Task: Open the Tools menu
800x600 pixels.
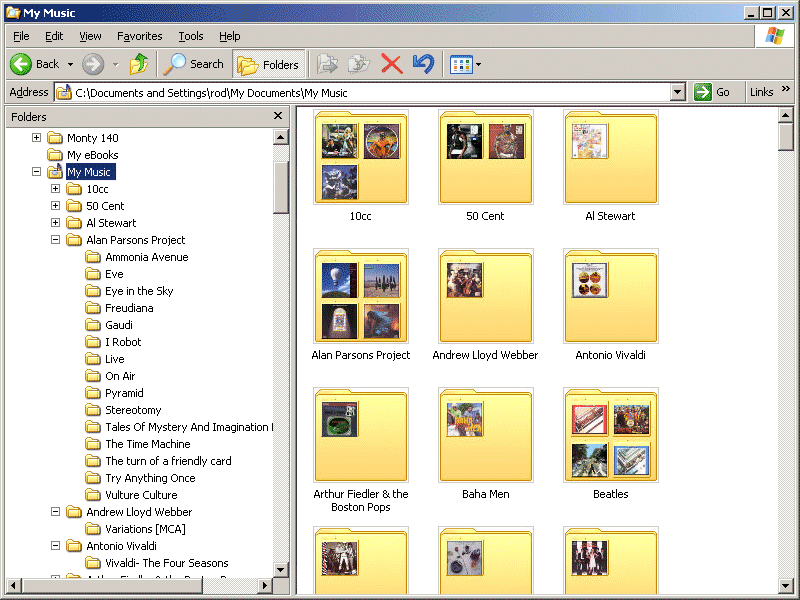Action: (x=190, y=36)
